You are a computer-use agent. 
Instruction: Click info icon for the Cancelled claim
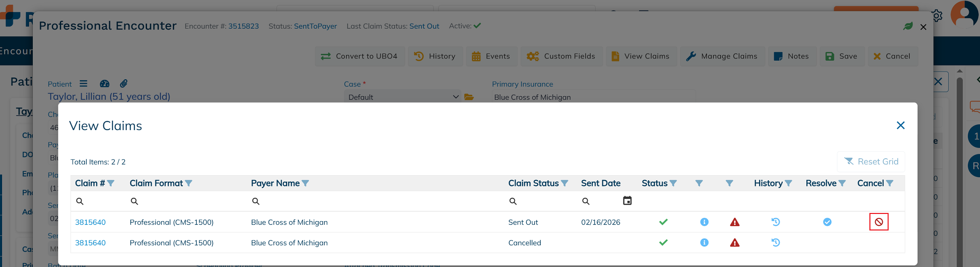tap(704, 243)
